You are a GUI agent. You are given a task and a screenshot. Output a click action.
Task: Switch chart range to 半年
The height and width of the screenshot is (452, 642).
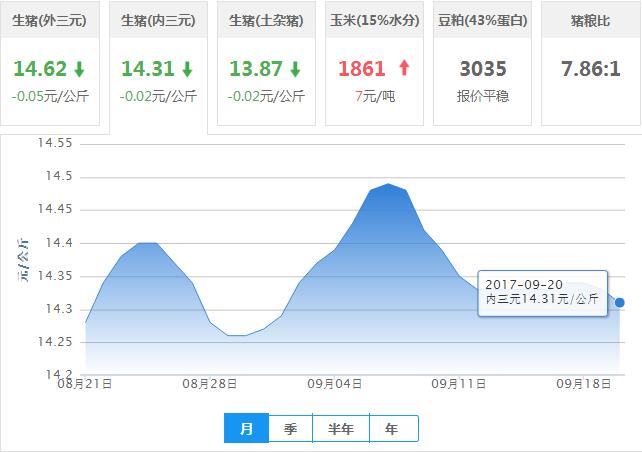(x=341, y=428)
